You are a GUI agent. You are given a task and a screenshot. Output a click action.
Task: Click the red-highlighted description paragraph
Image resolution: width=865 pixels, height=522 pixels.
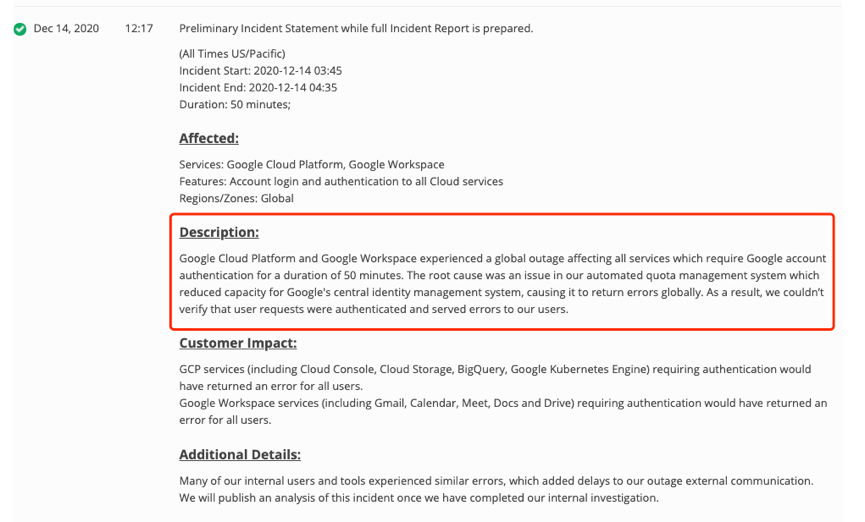(502, 284)
